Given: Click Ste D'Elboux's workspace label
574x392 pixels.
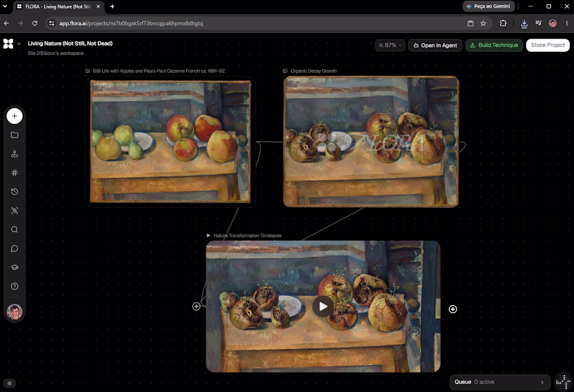Looking at the screenshot, I should click(56, 53).
